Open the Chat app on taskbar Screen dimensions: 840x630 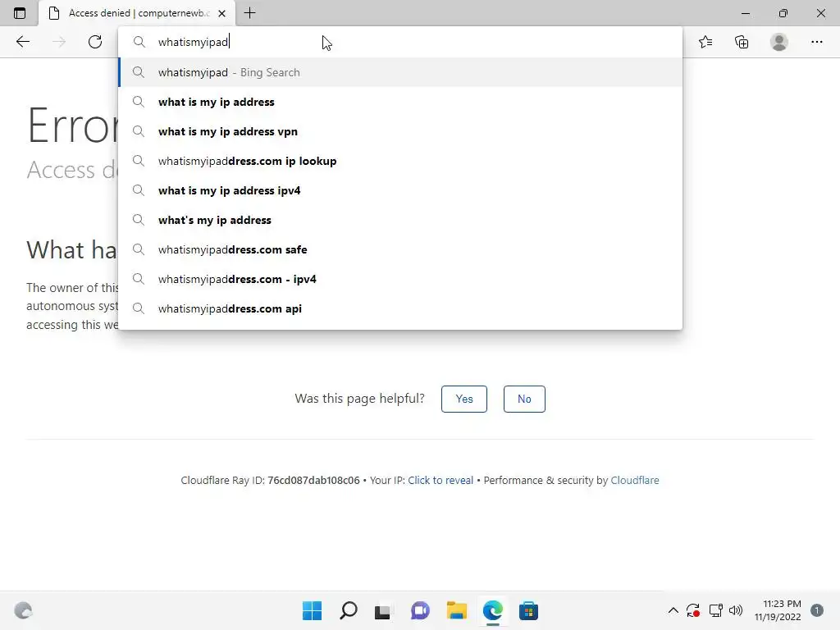pos(420,610)
